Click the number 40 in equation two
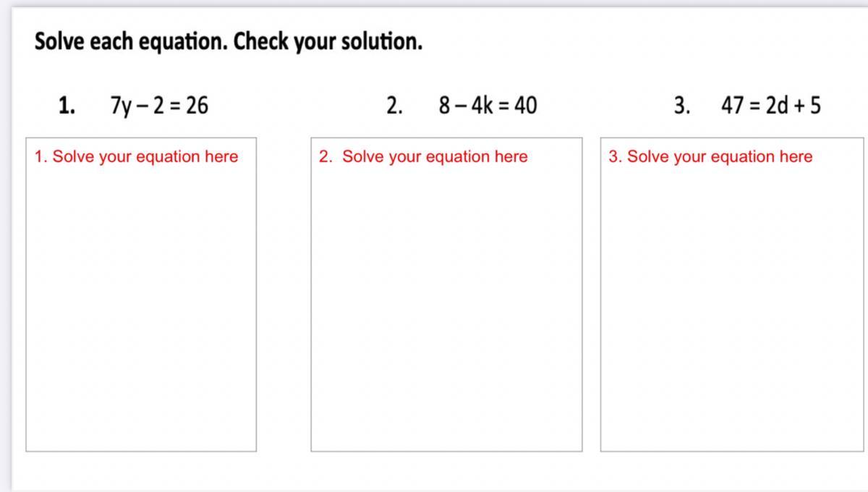 [525, 106]
